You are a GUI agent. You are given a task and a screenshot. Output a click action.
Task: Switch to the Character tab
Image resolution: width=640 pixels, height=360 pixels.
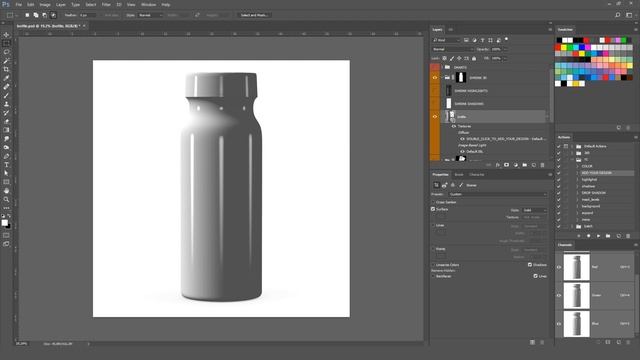coord(476,175)
